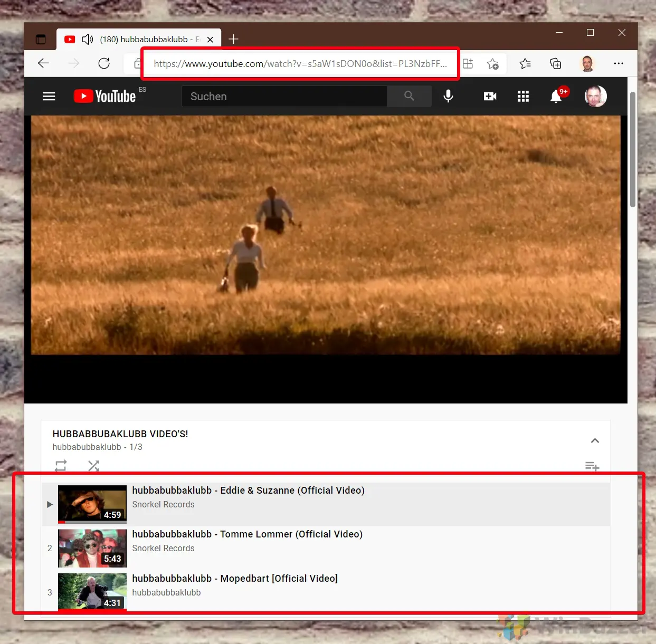Click the hubbabubbaklubb channel under Mopedbart
Screen dimensions: 656x644
click(x=166, y=593)
